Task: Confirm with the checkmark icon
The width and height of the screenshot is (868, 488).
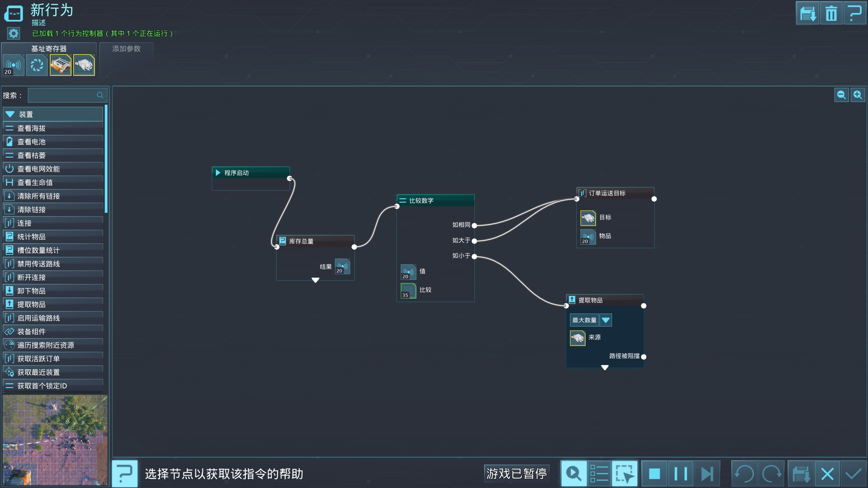Action: click(853, 473)
